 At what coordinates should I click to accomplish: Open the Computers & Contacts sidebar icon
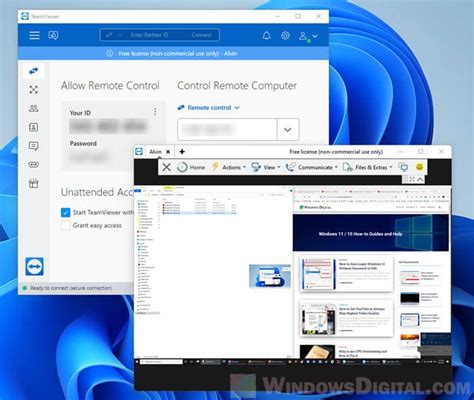point(34,127)
